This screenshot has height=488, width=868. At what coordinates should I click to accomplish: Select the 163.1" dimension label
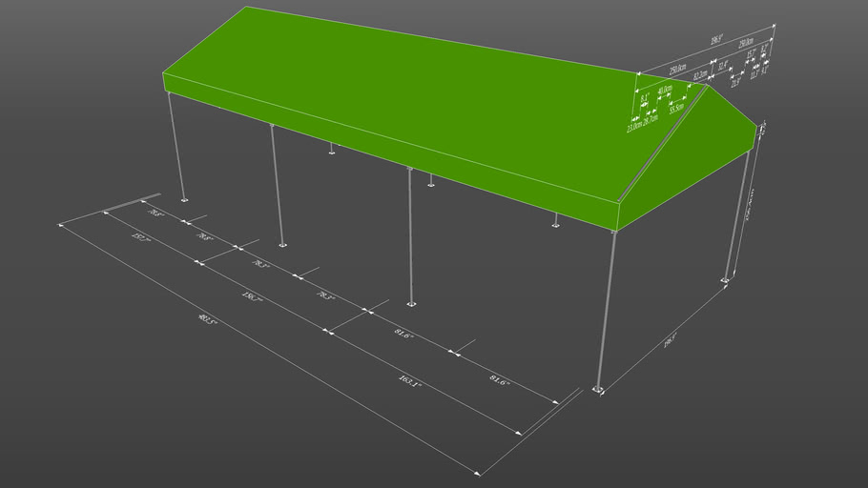(x=408, y=381)
